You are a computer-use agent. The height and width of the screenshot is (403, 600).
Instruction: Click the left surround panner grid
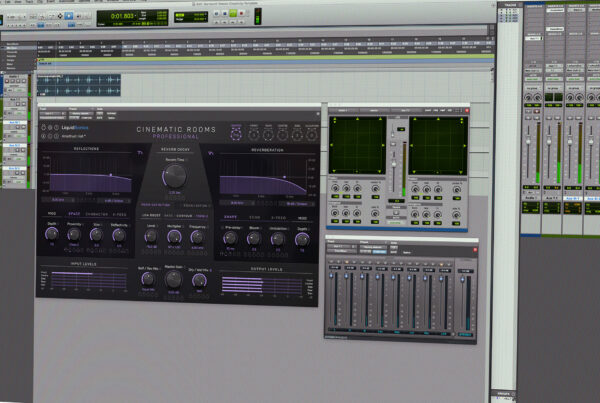point(357,145)
